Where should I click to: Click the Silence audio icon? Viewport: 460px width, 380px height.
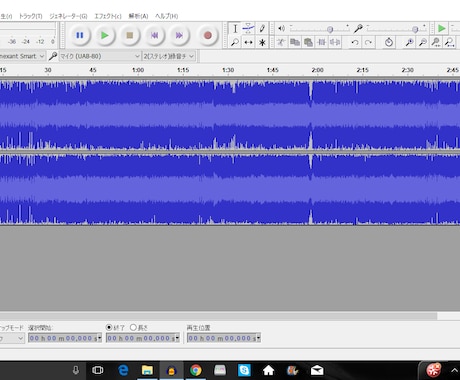pos(335,42)
